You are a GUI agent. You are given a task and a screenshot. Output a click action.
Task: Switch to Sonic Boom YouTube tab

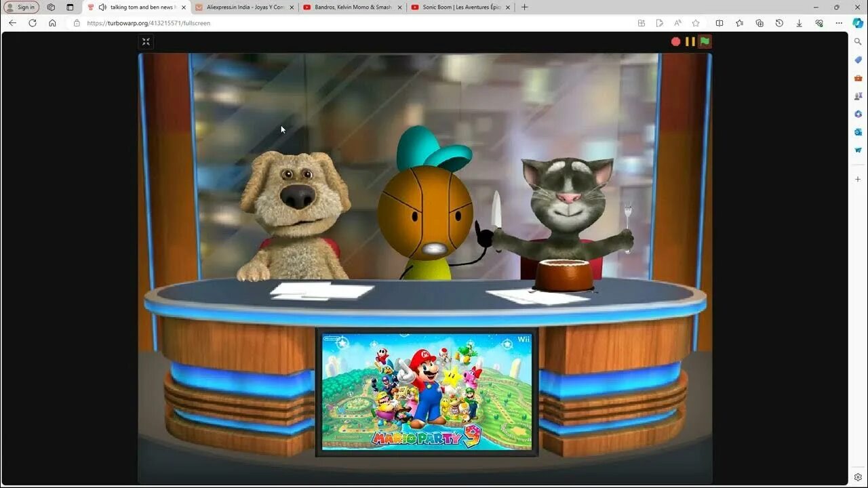click(x=461, y=7)
